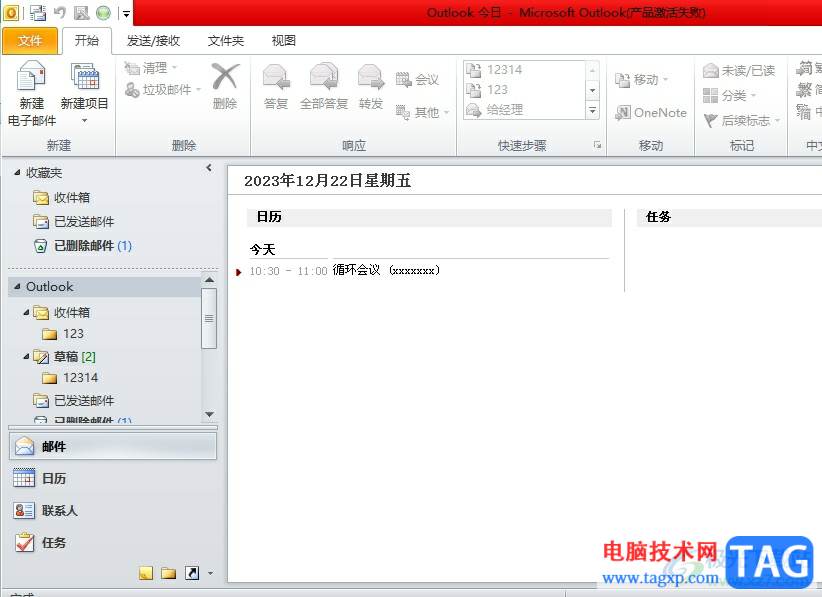The image size is (822, 597).
Task: Click Traditional Chinese conversion (繁) icon
Action: click(x=804, y=90)
